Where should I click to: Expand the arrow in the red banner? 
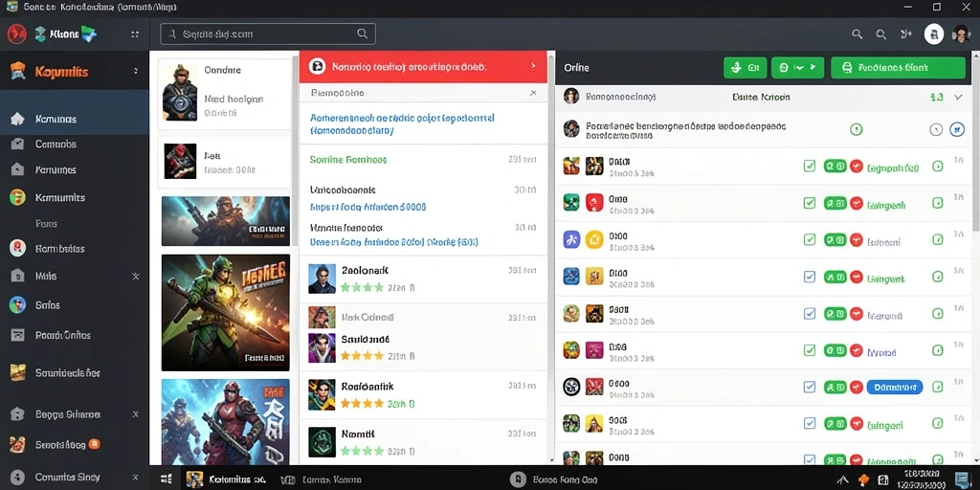(533, 66)
